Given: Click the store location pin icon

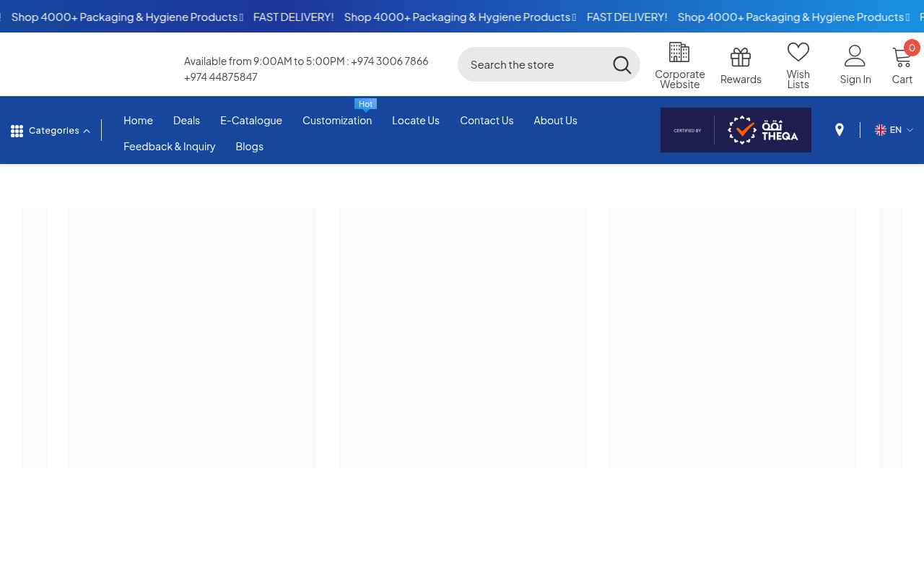Looking at the screenshot, I should [x=840, y=130].
